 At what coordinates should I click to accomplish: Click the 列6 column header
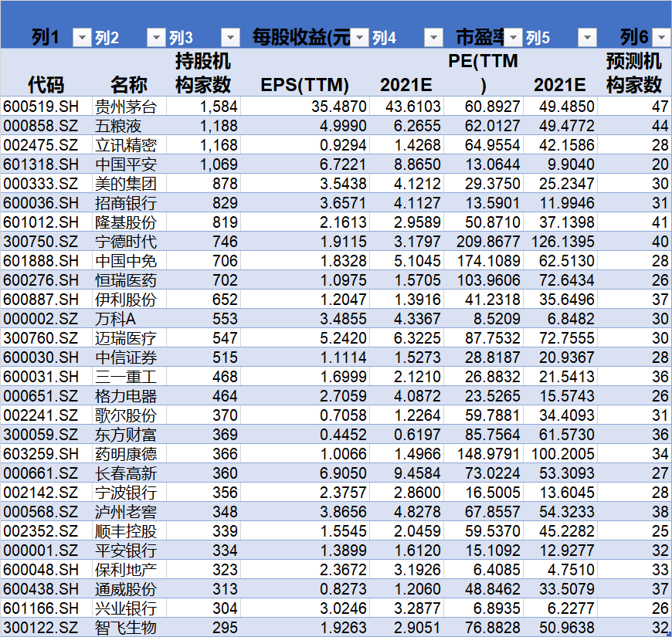[x=634, y=38]
